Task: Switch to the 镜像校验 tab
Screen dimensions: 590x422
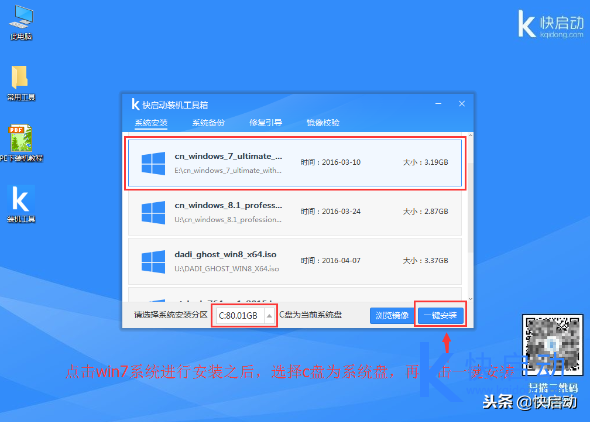Action: click(323, 123)
